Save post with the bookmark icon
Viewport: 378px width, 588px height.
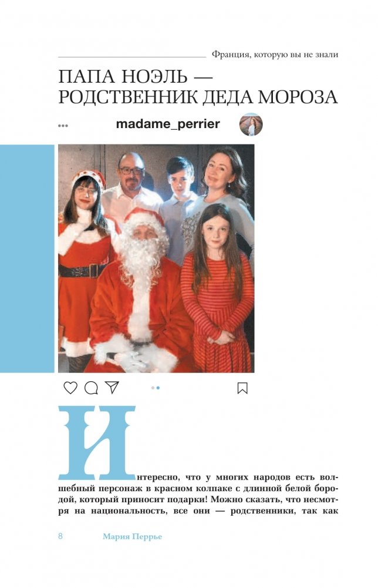pos(243,388)
